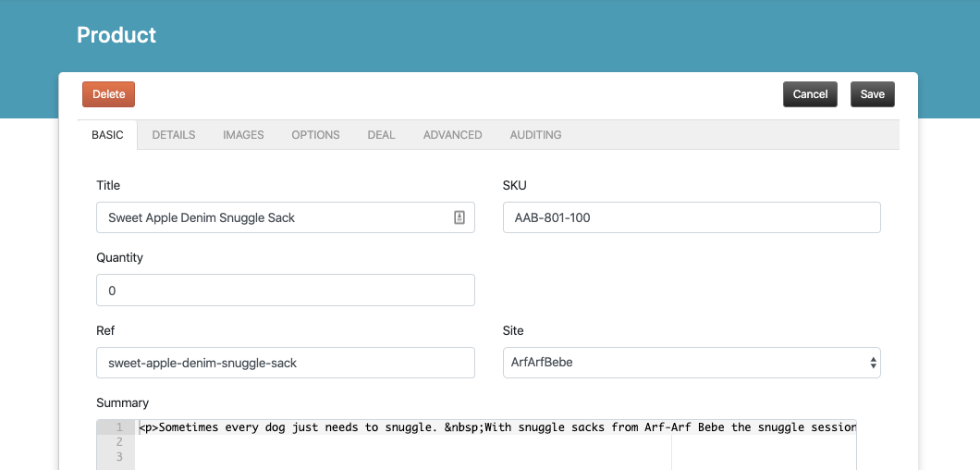This screenshot has height=470, width=980.
Task: Click the contact autofill icon in Title field
Action: click(459, 217)
